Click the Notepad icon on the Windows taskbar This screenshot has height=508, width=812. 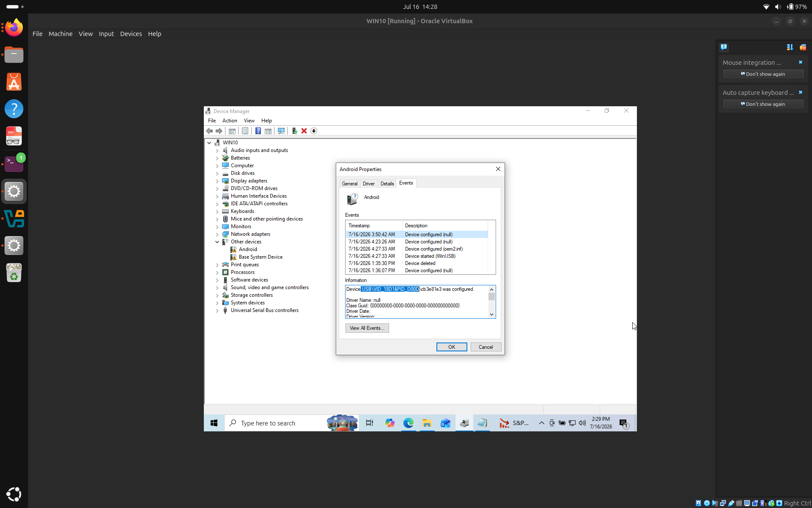[483, 423]
